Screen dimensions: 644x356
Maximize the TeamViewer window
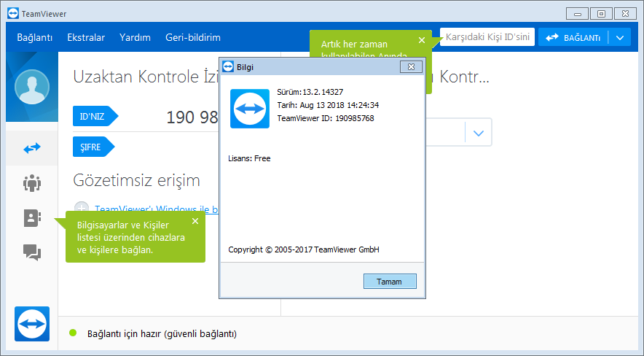coord(601,14)
